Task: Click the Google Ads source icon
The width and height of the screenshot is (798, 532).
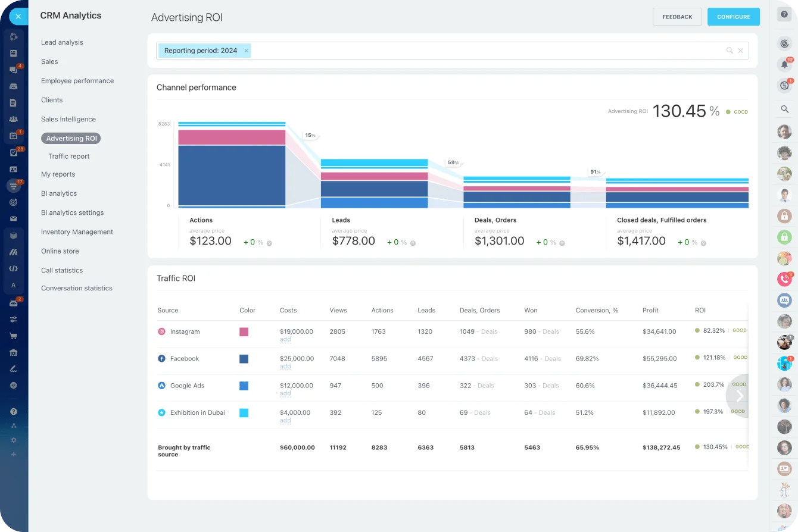Action: (x=161, y=385)
